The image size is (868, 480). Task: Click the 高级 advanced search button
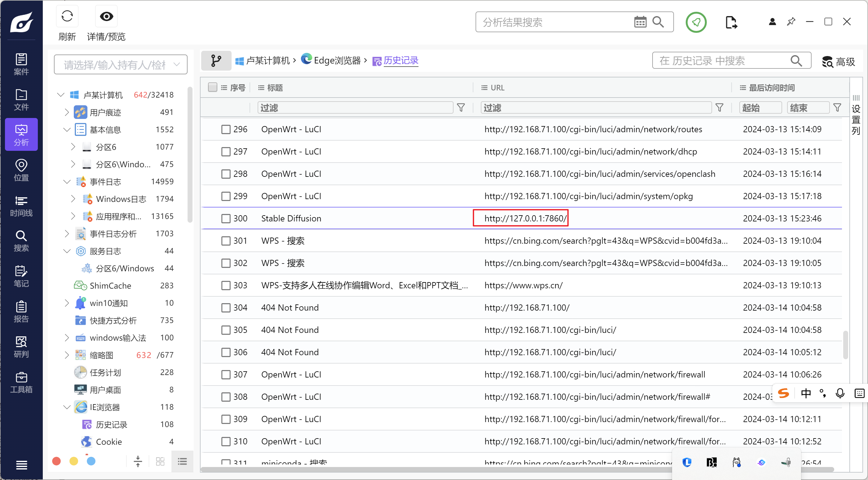[x=838, y=62]
